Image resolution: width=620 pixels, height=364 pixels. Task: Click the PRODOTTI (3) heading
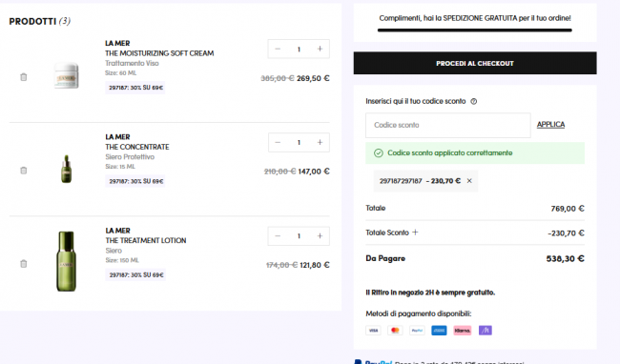click(40, 21)
